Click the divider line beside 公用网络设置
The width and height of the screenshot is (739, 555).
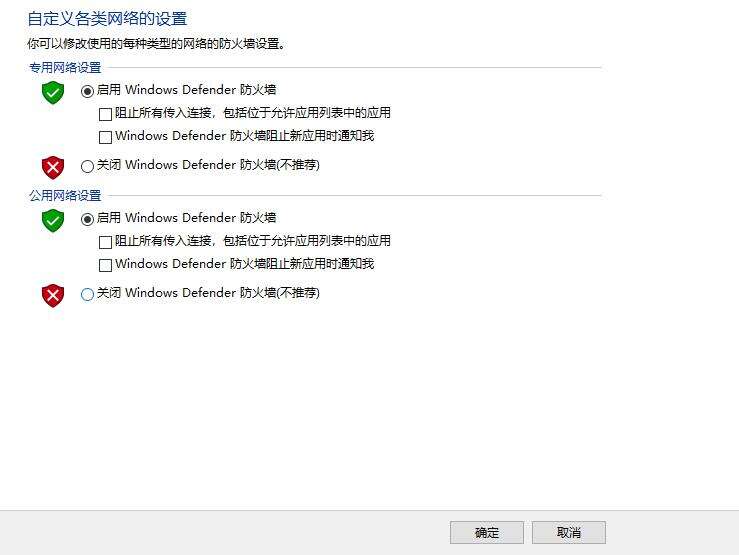tap(354, 196)
